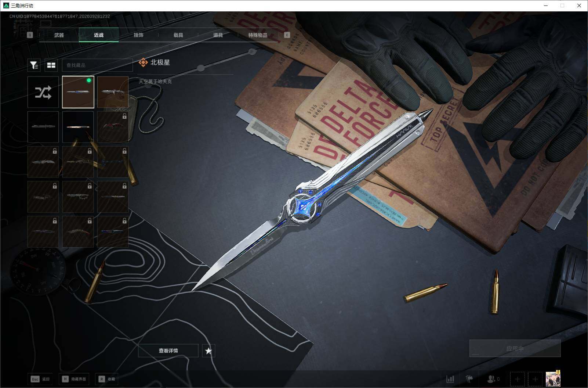Switch to the 载具 tab

click(x=178, y=35)
